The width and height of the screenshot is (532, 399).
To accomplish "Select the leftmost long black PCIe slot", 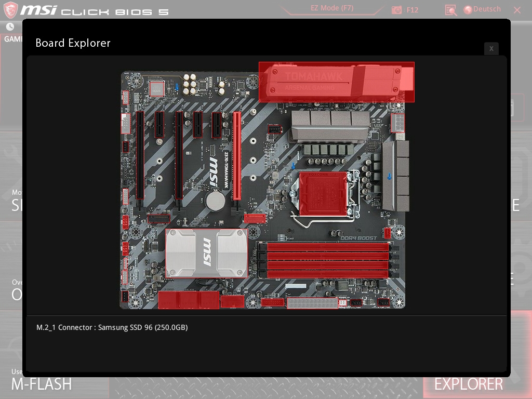I will click(140, 155).
